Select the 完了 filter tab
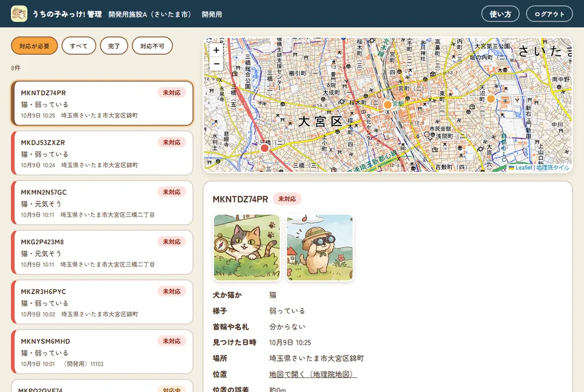 pos(114,46)
